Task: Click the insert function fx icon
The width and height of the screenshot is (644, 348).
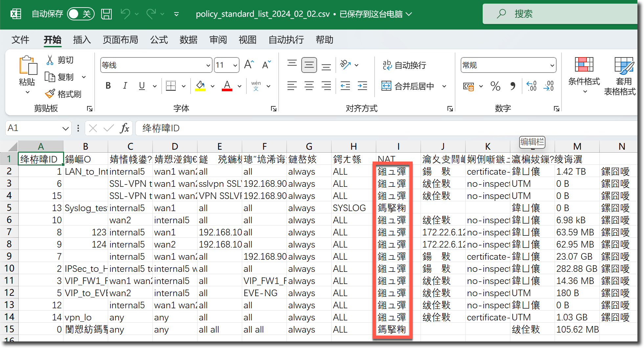Action: 125,128
